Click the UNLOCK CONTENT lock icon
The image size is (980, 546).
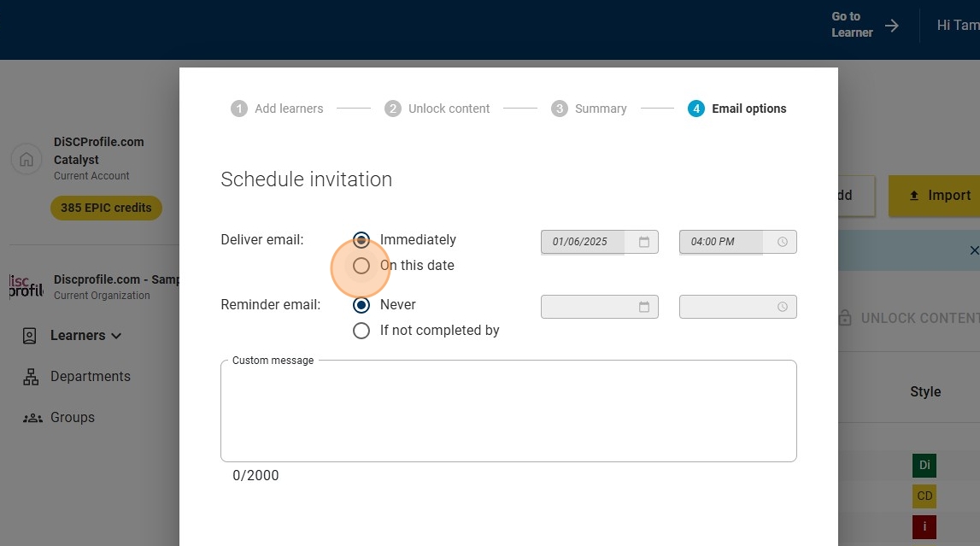coord(845,318)
